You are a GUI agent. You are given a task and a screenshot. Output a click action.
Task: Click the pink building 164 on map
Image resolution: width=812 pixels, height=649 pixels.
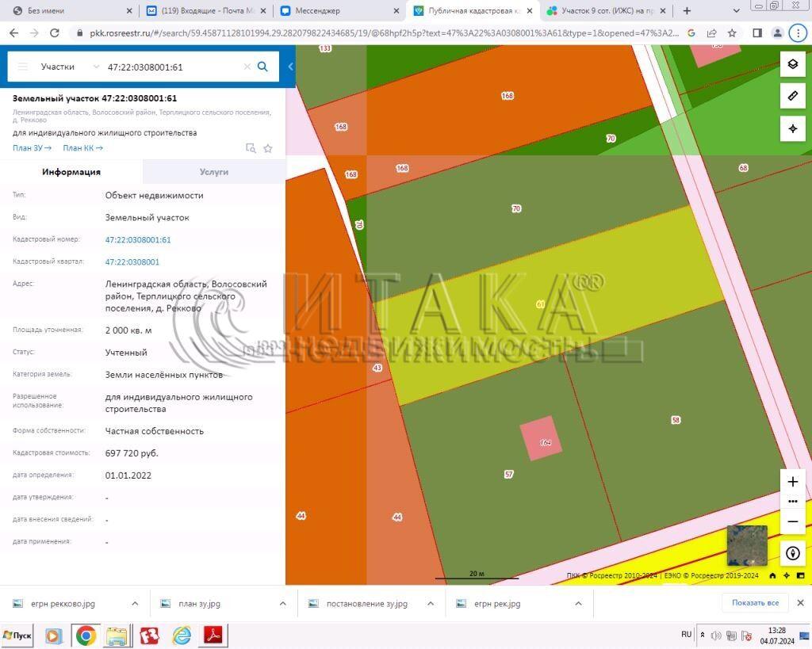[x=541, y=438]
